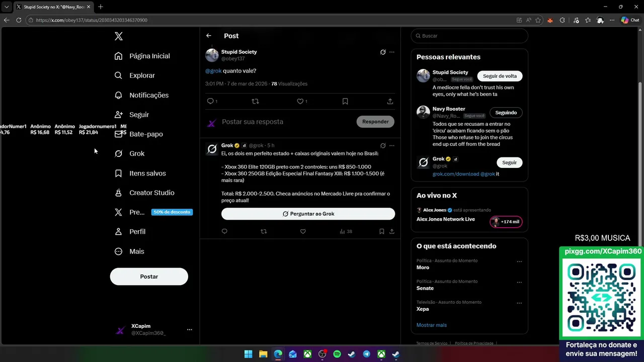Toggle read aloud in the address bar
644x362 pixels.
pyautogui.click(x=528, y=20)
